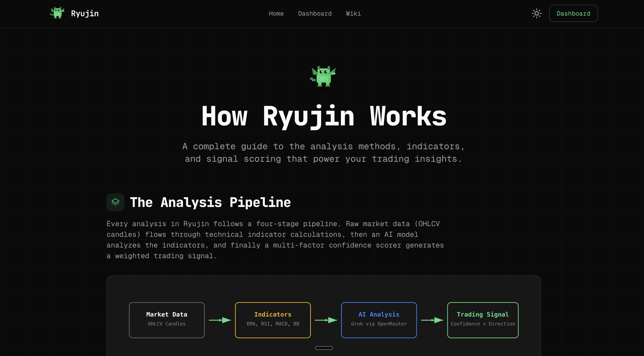This screenshot has width=644, height=356.
Task: Toggle the sun theme switch icon
Action: click(x=537, y=13)
